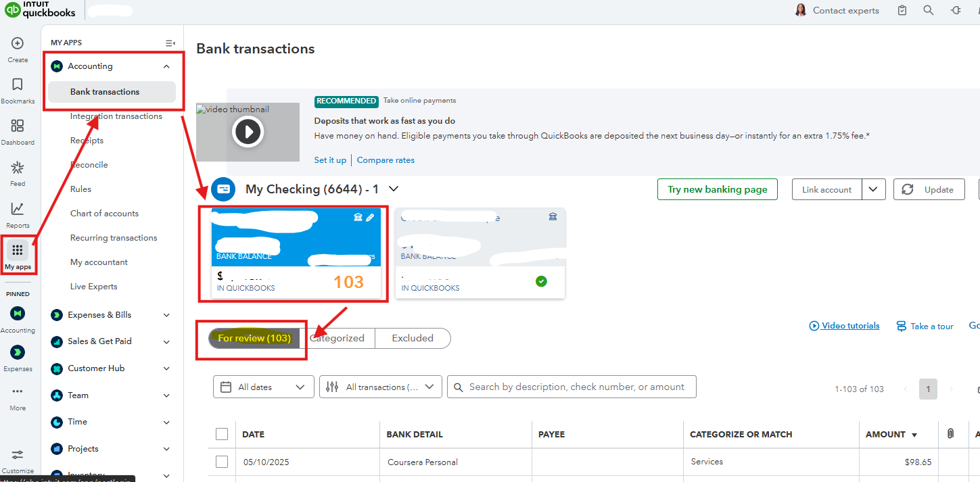Click the More ellipsis icon

click(18, 391)
